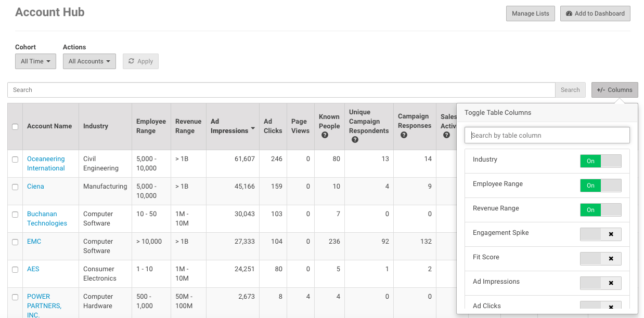Click the Campaign Responses help icon

pos(404,135)
